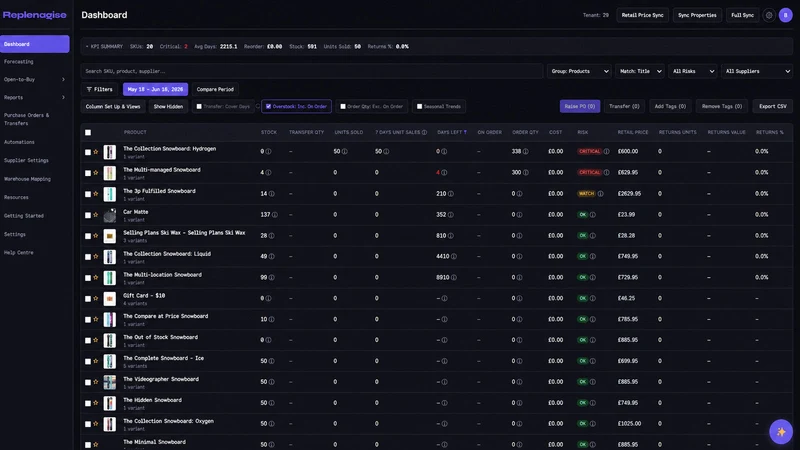Open Warehouse Mapping in the sidebar
The height and width of the screenshot is (450, 800).
click(28, 179)
